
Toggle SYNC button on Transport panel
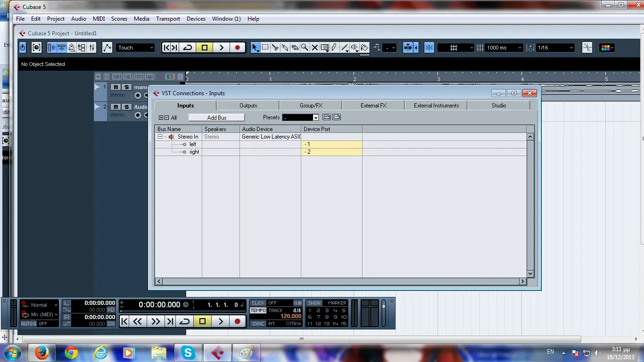click(x=258, y=324)
